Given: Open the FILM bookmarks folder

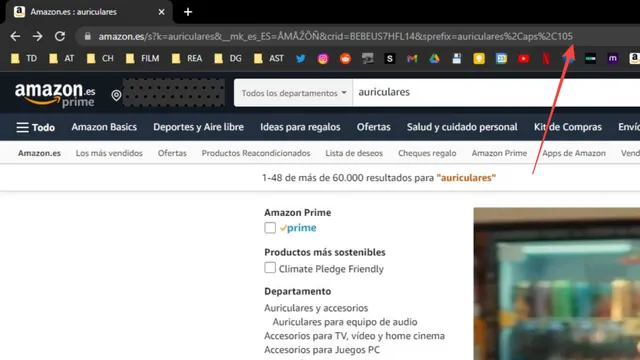Looking at the screenshot, I should 142,58.
